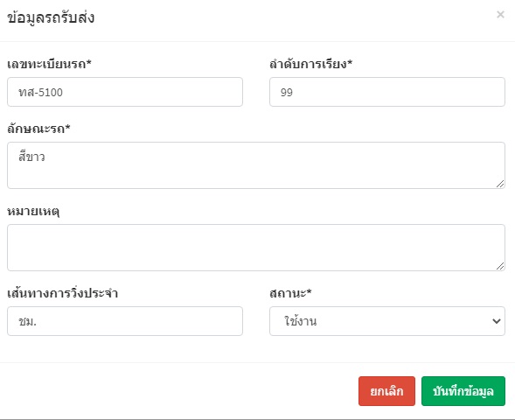Click the chevron arrow in the สถานะ selector
Screen dimensions: 515x420
coord(497,321)
